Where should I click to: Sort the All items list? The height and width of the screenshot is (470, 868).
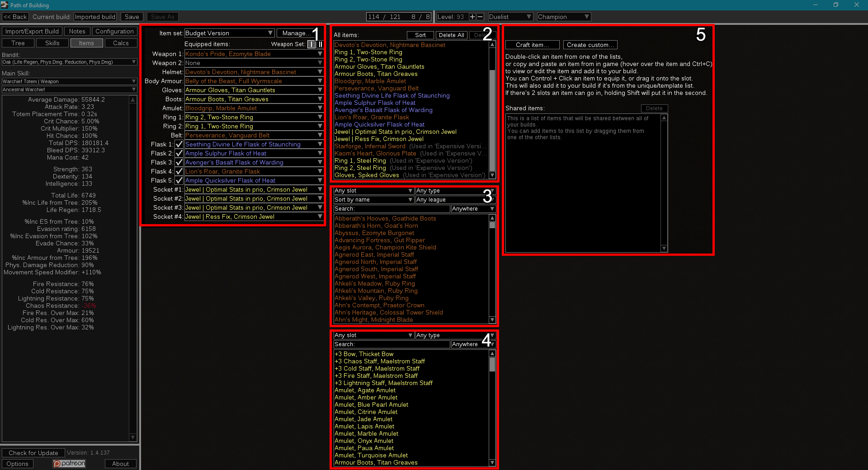[x=420, y=35]
